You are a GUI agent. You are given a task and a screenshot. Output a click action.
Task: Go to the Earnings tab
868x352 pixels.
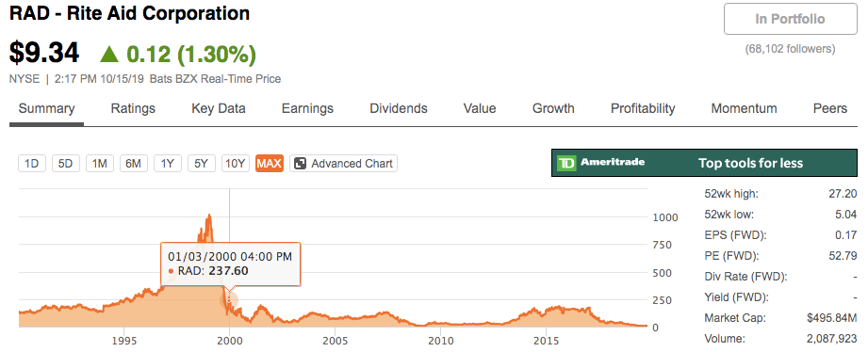pyautogui.click(x=307, y=108)
